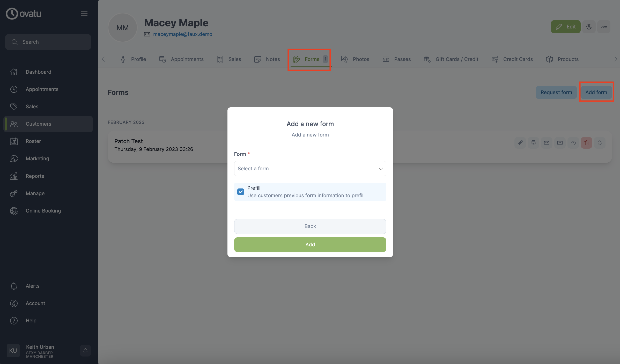Open the Online Booking globe icon
Viewport: 620px width, 364px height.
pos(14,211)
